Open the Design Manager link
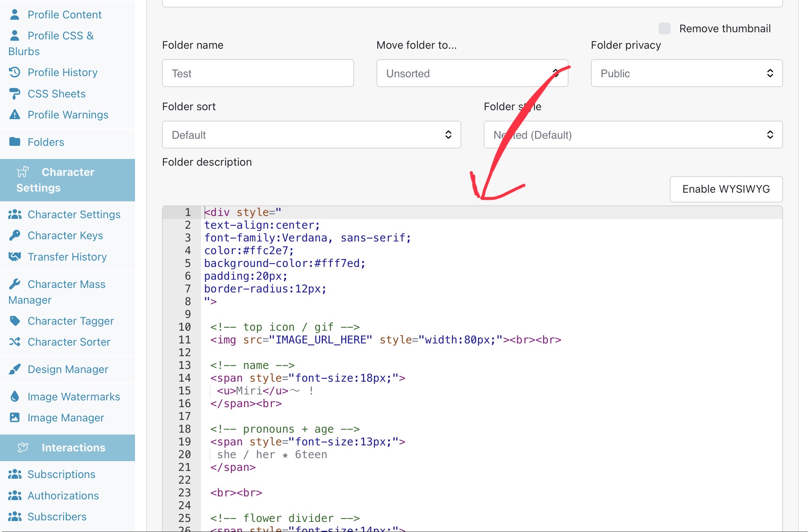 pyautogui.click(x=68, y=369)
